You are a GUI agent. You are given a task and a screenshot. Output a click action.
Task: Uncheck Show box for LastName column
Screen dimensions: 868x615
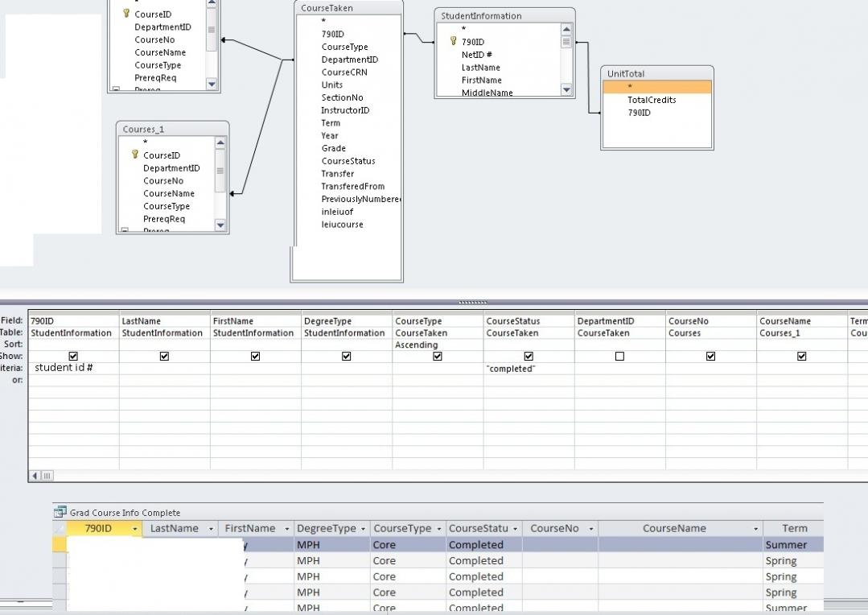[164, 357]
